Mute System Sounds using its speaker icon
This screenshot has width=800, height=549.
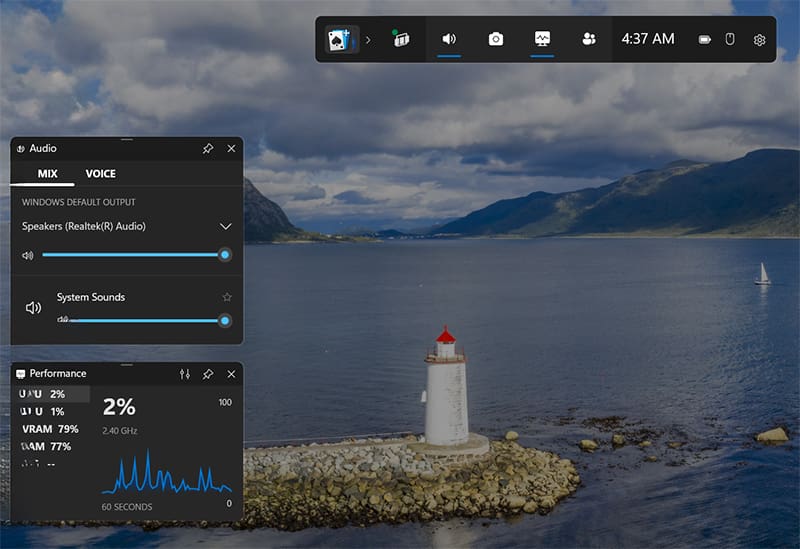click(x=33, y=308)
